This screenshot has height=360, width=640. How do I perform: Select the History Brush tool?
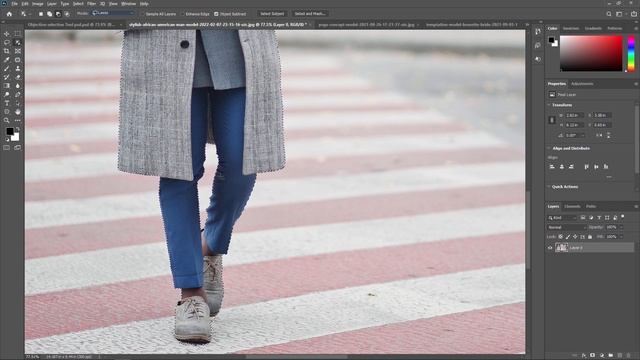(7, 77)
